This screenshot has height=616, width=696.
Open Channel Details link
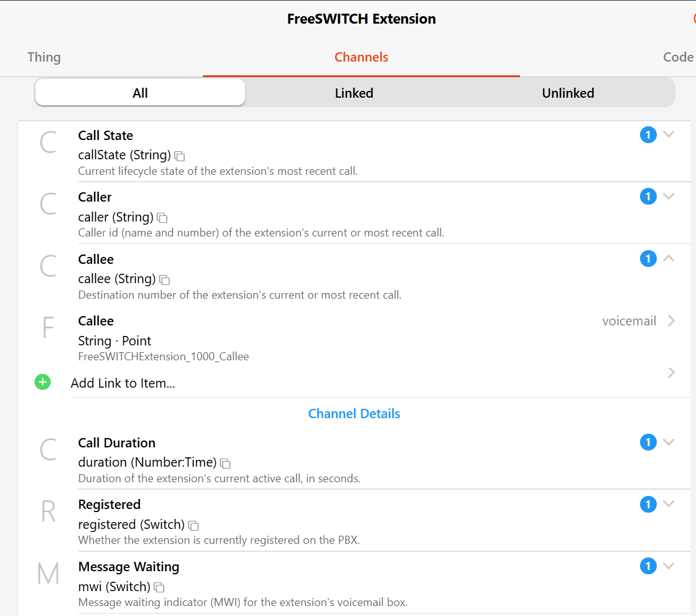[354, 414]
